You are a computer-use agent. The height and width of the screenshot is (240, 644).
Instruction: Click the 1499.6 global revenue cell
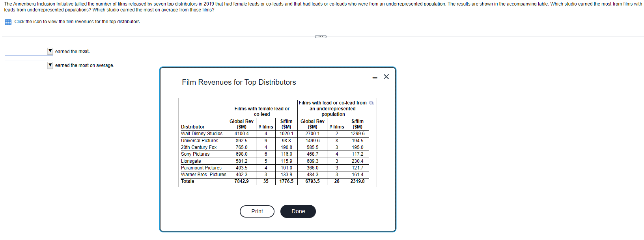point(312,141)
